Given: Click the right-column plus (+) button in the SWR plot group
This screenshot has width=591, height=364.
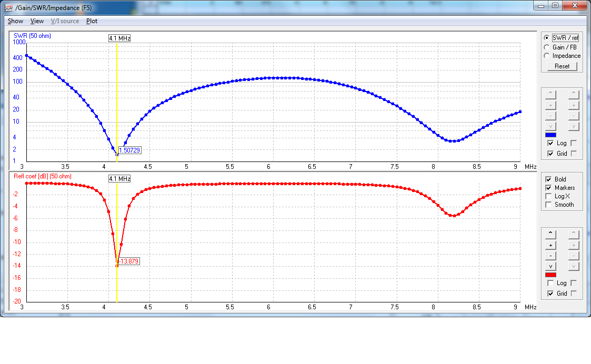Looking at the screenshot, I should [574, 105].
